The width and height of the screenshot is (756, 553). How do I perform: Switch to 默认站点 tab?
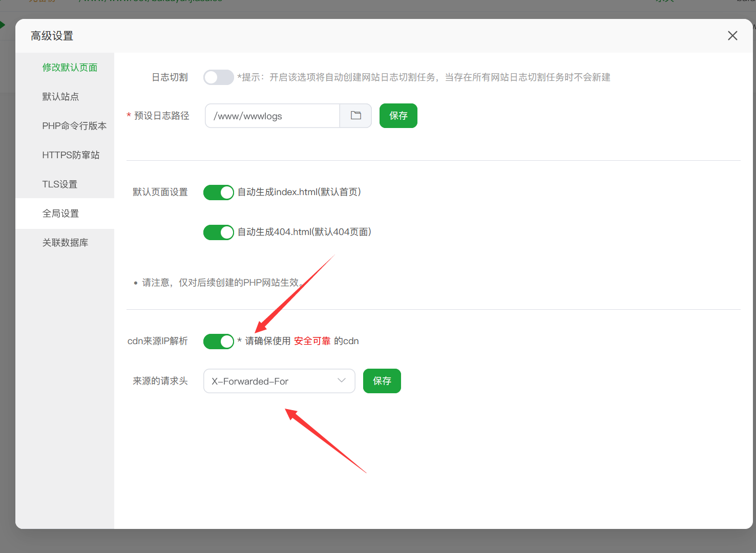(x=60, y=97)
